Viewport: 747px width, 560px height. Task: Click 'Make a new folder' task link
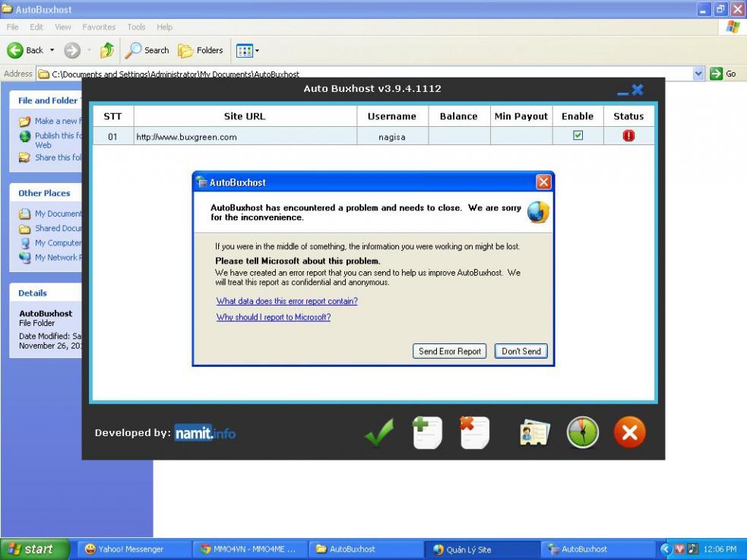pyautogui.click(x=50, y=121)
